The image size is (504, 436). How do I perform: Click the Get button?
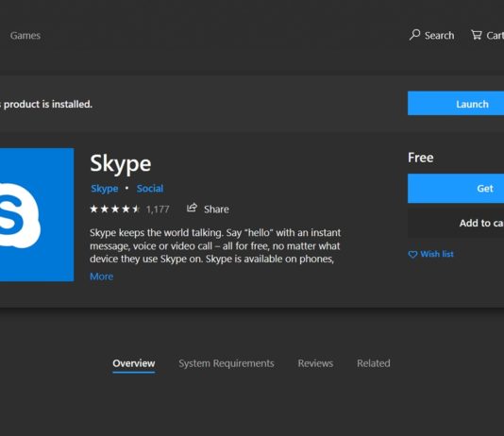coord(456,189)
